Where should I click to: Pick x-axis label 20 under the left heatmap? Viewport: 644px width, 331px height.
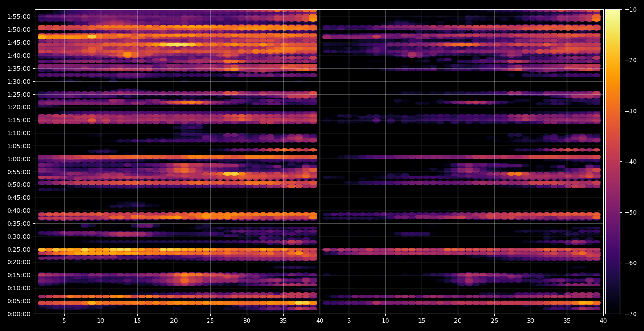[x=174, y=321]
